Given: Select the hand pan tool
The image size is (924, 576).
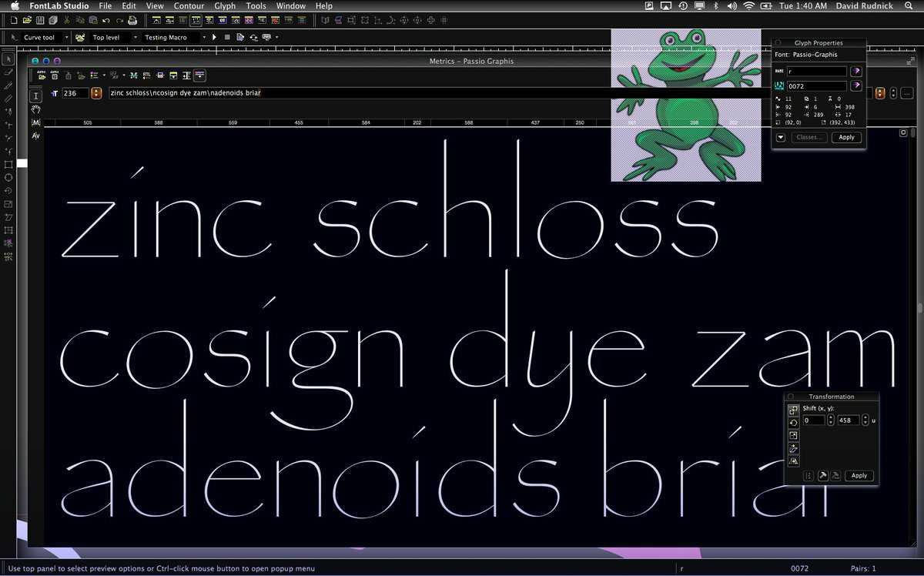Looking at the screenshot, I should [35, 109].
